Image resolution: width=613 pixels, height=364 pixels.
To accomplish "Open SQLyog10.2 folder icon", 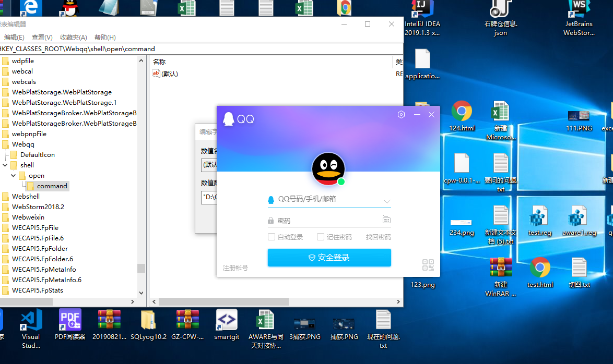I will (x=149, y=320).
